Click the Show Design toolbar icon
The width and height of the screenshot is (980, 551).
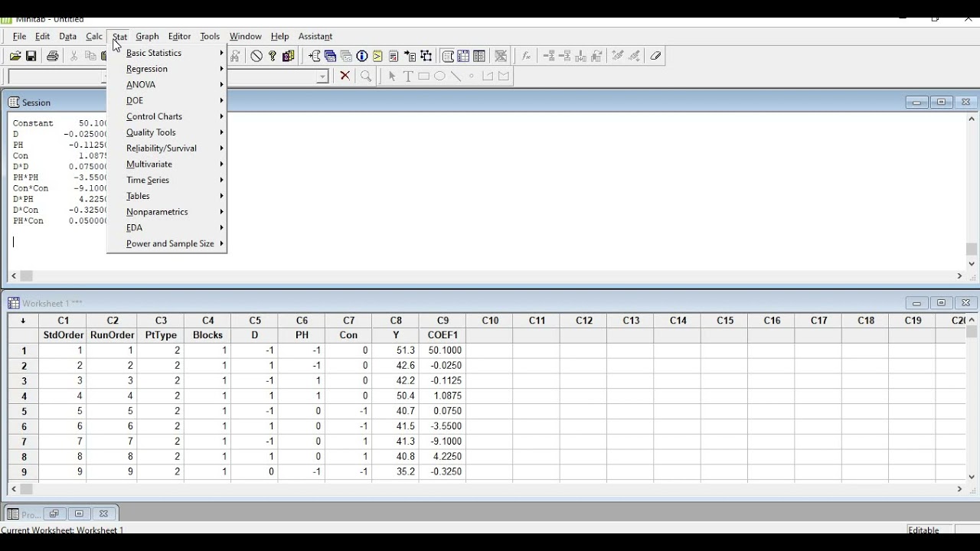pyautogui.click(x=426, y=56)
